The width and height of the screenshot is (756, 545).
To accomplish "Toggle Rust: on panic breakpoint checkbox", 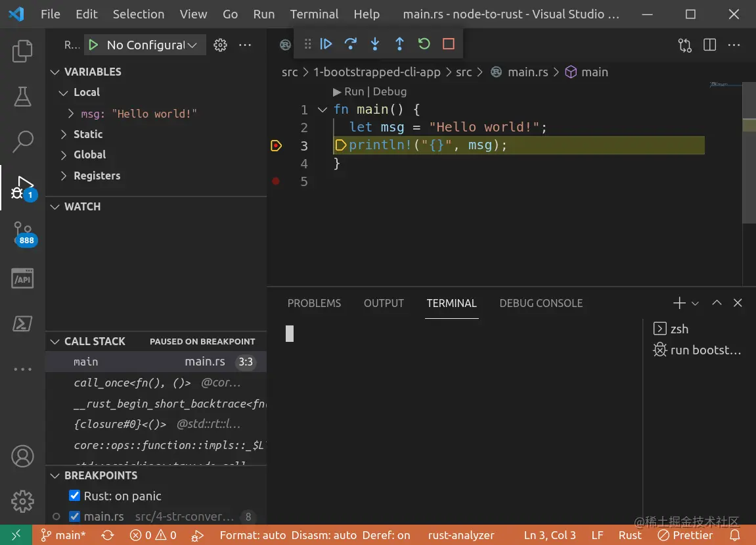I will (75, 495).
